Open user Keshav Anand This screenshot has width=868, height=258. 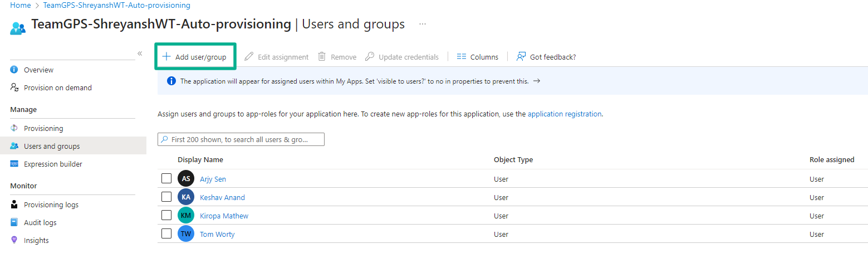click(x=222, y=197)
